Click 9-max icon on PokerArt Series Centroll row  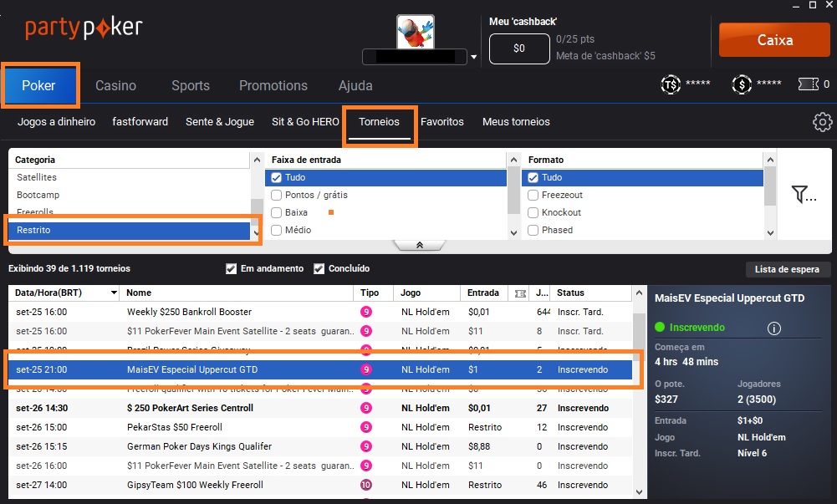click(366, 408)
